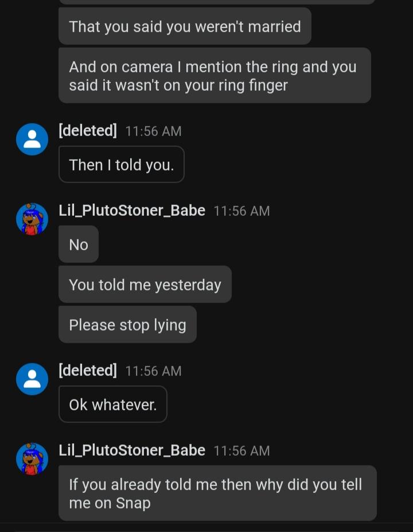This screenshot has width=413, height=532.
Task: Open Lil_PlutoStoner_Babe's profile name above "No"
Action: tap(132, 211)
